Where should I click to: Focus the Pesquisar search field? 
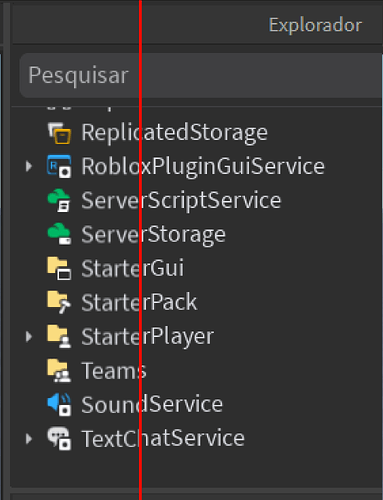pyautogui.click(x=201, y=75)
